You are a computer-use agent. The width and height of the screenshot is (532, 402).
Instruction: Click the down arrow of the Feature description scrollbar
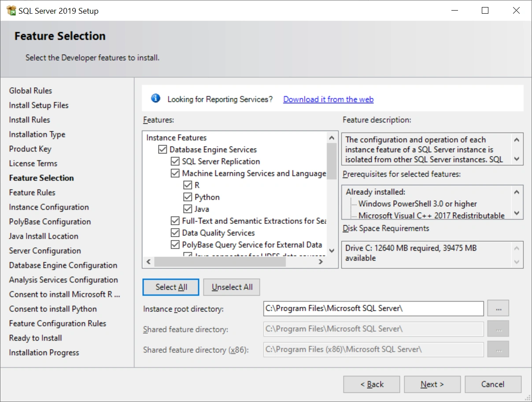coord(517,159)
